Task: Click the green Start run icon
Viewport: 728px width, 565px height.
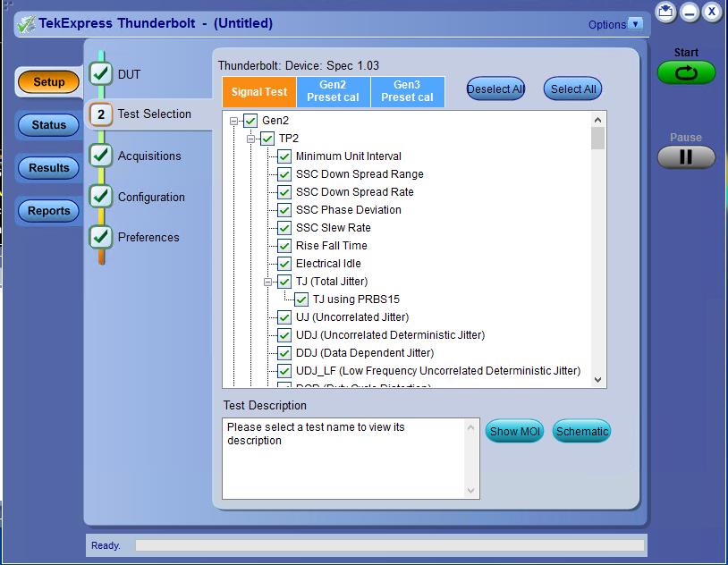Action: [x=686, y=73]
